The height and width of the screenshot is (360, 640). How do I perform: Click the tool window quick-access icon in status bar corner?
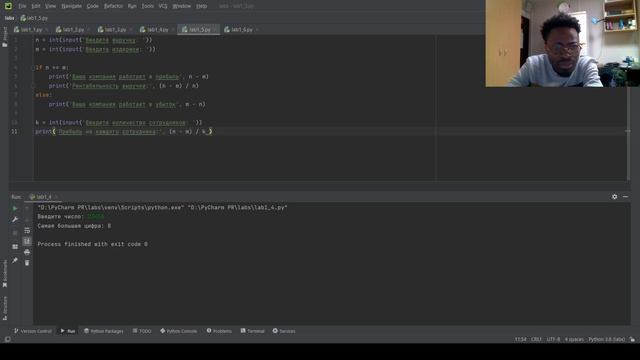click(x=7, y=339)
